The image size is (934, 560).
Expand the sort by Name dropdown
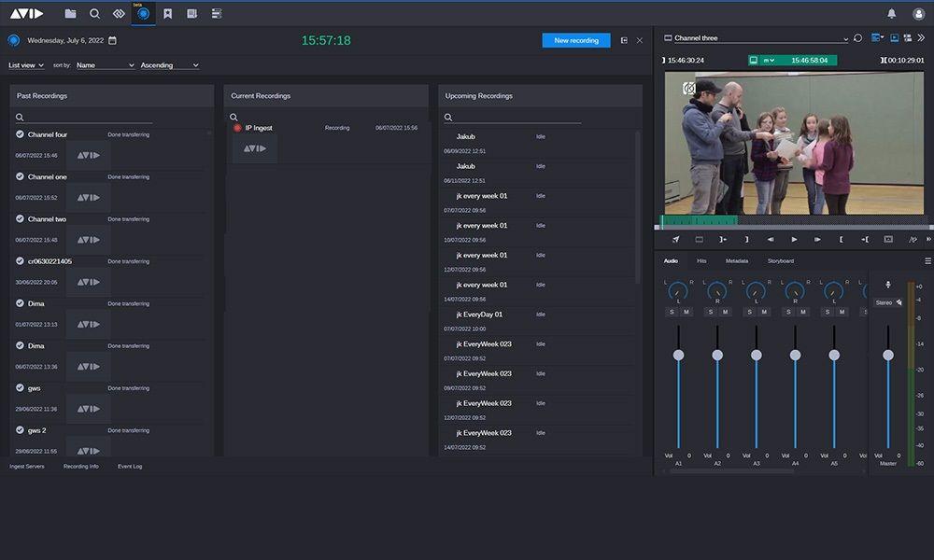(105, 65)
